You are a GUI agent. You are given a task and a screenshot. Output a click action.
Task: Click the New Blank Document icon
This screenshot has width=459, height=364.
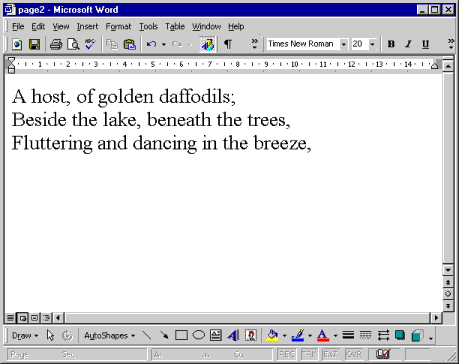pyautogui.click(x=17, y=44)
